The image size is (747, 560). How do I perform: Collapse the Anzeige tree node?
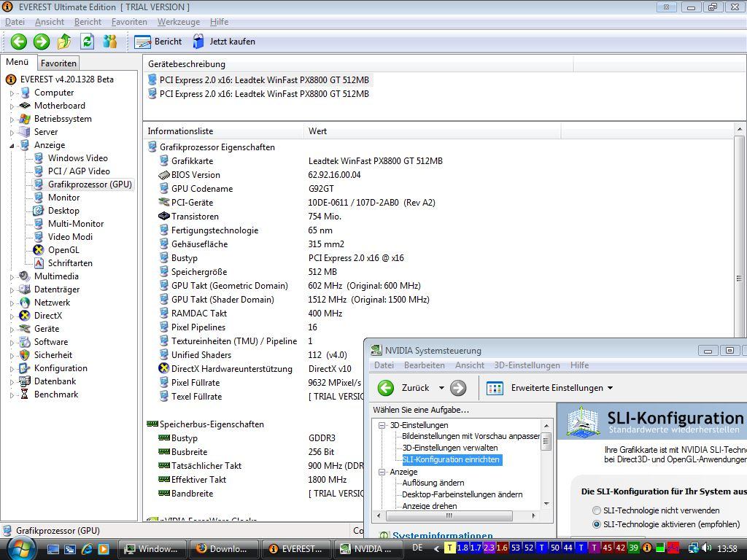coord(12,146)
